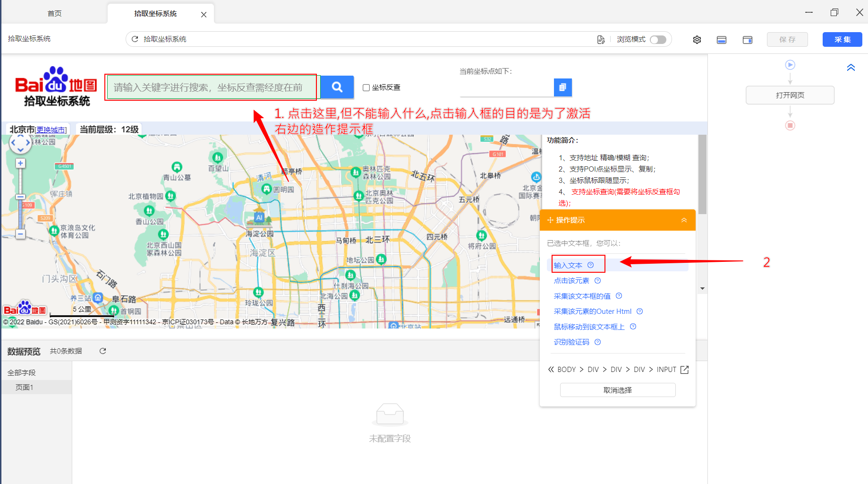Screen dimensions: 868x484
Task: Click the 采集 button
Action: click(842, 40)
